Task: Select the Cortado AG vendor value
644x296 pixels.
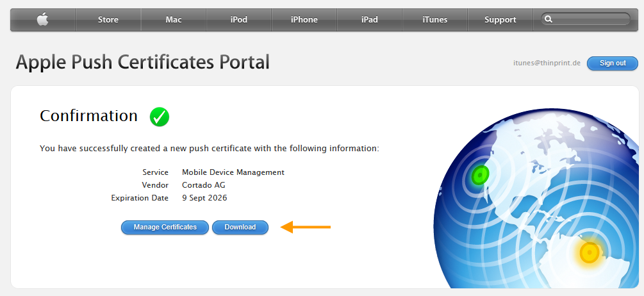Action: (x=203, y=185)
